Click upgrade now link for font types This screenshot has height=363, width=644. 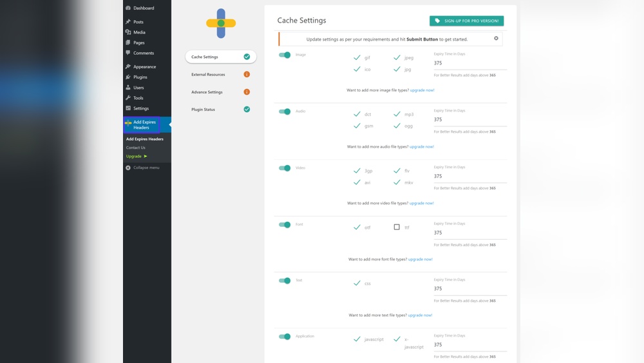point(420,259)
